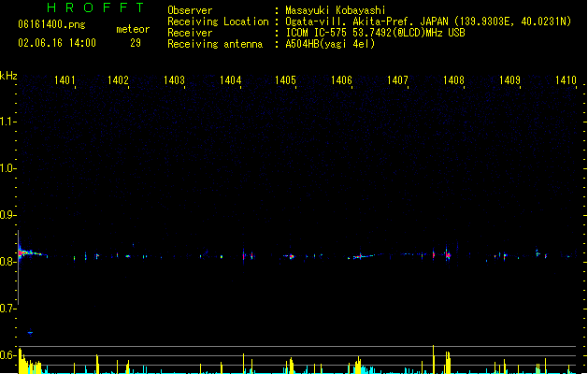Viewport: 588px width, 374px height.
Task: Click the tallest yellow power spike before 1408
Action: 434,359
